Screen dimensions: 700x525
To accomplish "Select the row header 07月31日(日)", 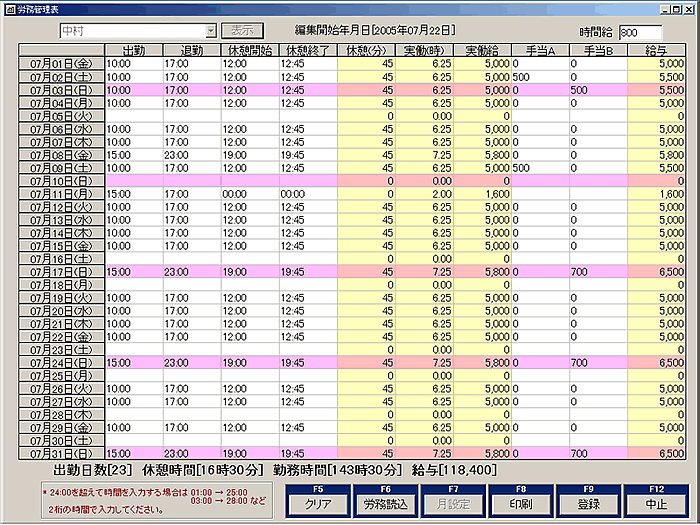I will [62, 453].
